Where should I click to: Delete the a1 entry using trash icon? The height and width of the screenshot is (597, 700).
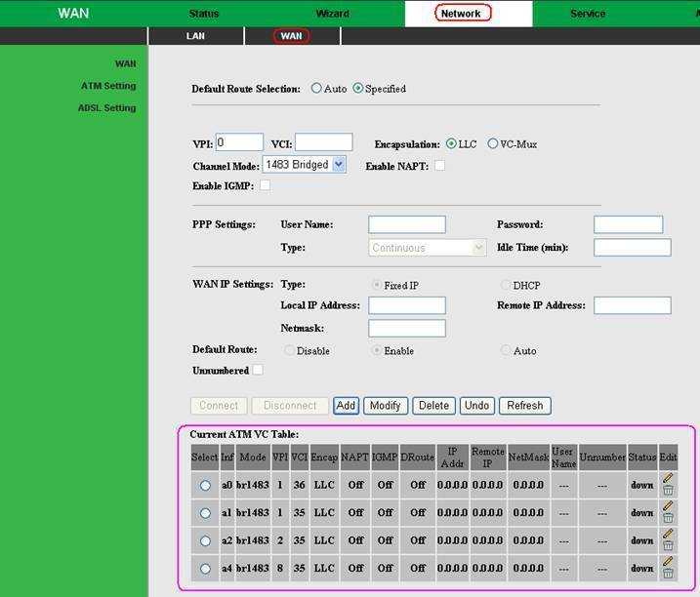668,519
